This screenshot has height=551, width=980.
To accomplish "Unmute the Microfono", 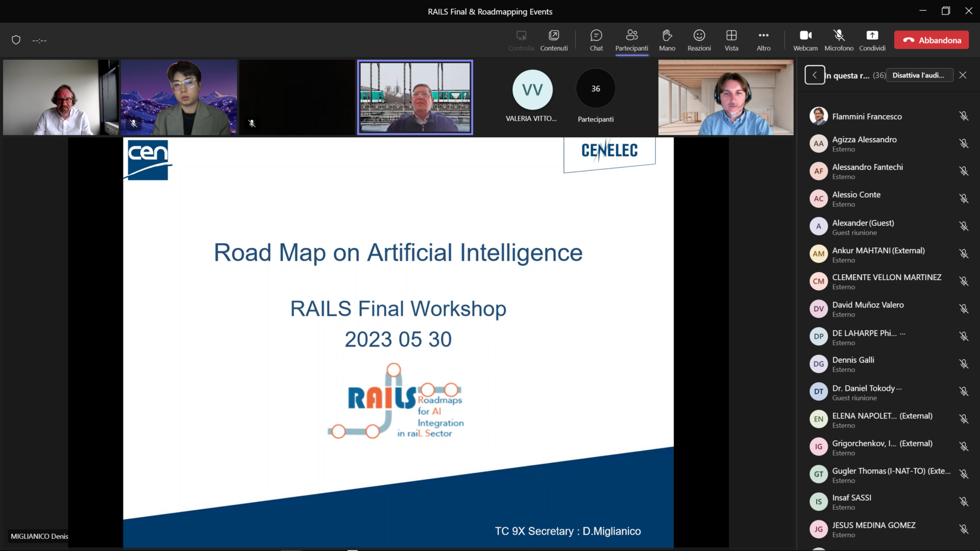I will coord(839,40).
